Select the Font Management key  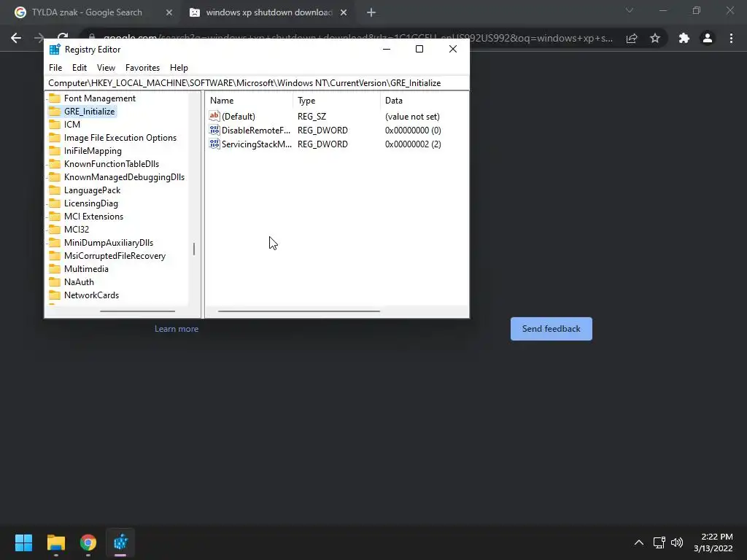tap(99, 98)
